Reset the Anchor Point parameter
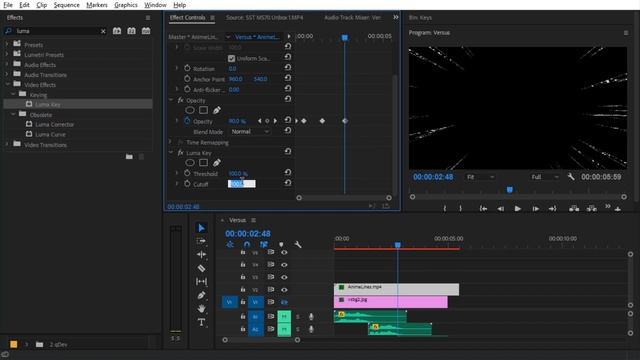640x360 pixels. 288,78
